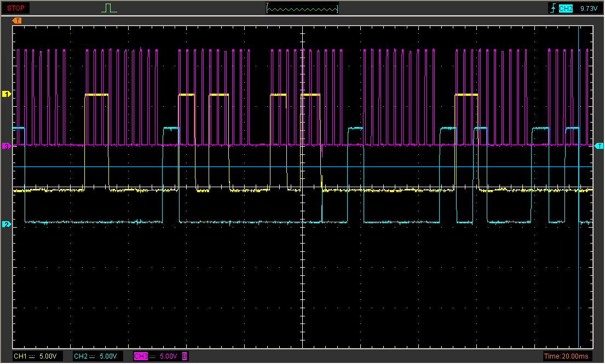This screenshot has width=605, height=364.
Task: Select the yellow channel 1 ground marker
Action: click(7, 94)
